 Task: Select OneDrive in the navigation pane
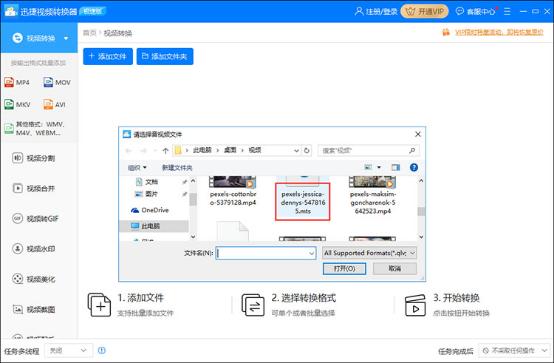point(150,210)
